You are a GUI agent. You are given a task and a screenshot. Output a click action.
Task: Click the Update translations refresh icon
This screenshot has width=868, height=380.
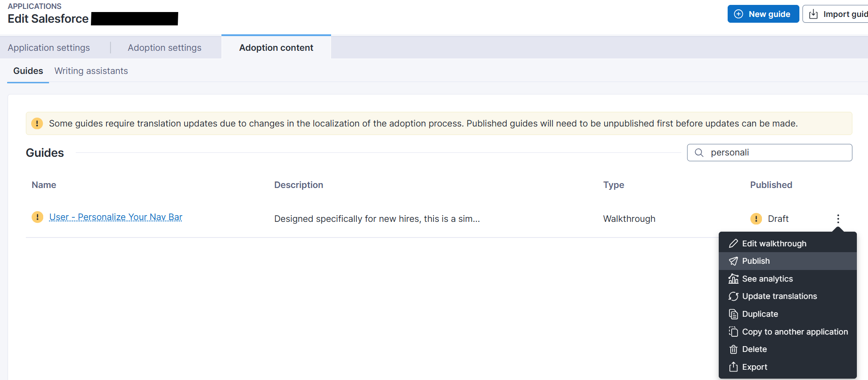pyautogui.click(x=733, y=296)
